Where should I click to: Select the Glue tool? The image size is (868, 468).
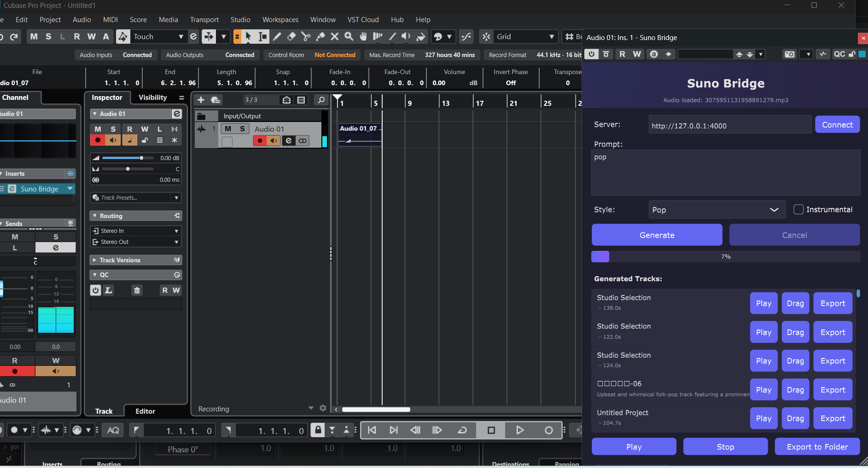pyautogui.click(x=320, y=37)
